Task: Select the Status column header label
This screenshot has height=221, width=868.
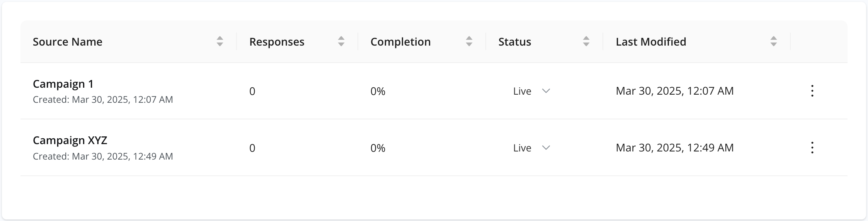Action: click(515, 42)
